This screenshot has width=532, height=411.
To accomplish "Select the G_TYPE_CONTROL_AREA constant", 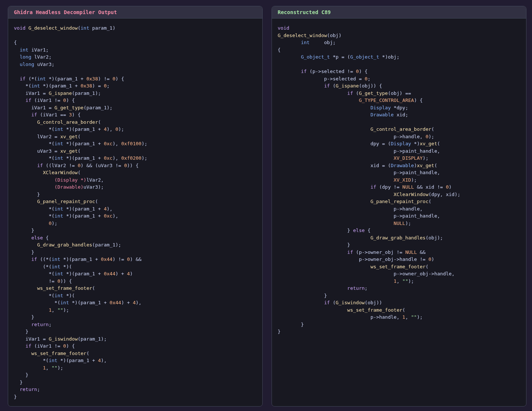I will pos(386,100).
